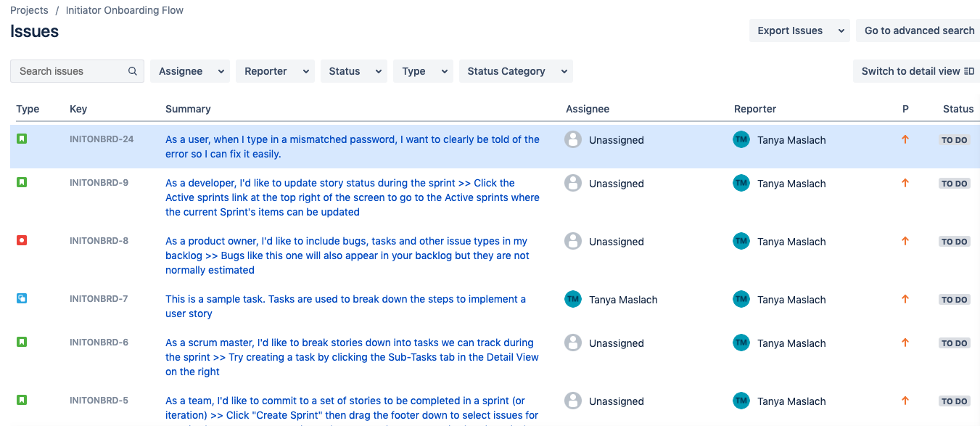Click the story type icon for INITONBRD-9
The height and width of the screenshot is (426, 980).
coord(22,182)
